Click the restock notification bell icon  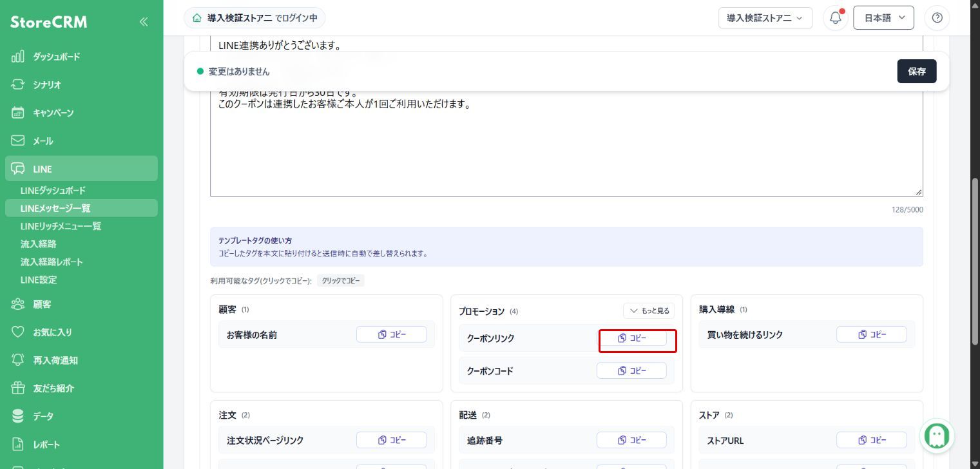(18, 360)
